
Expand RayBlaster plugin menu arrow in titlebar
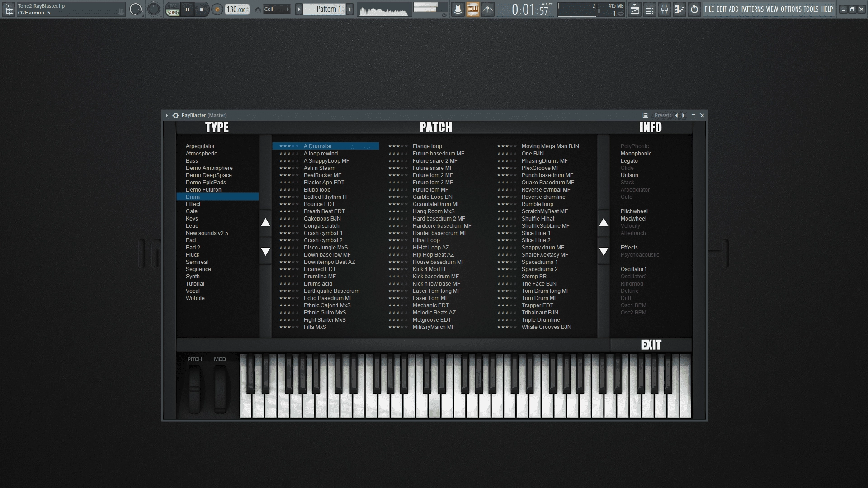point(167,116)
